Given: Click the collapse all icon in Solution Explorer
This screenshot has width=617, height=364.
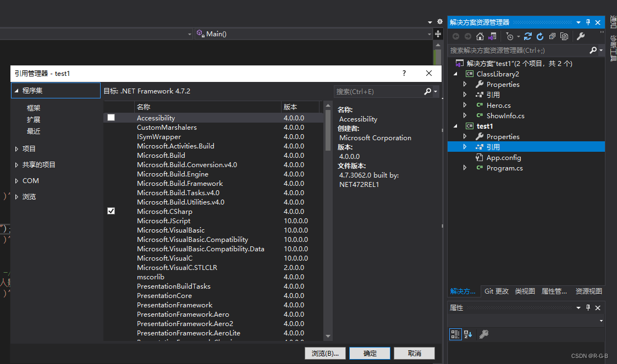Looking at the screenshot, I should [552, 37].
